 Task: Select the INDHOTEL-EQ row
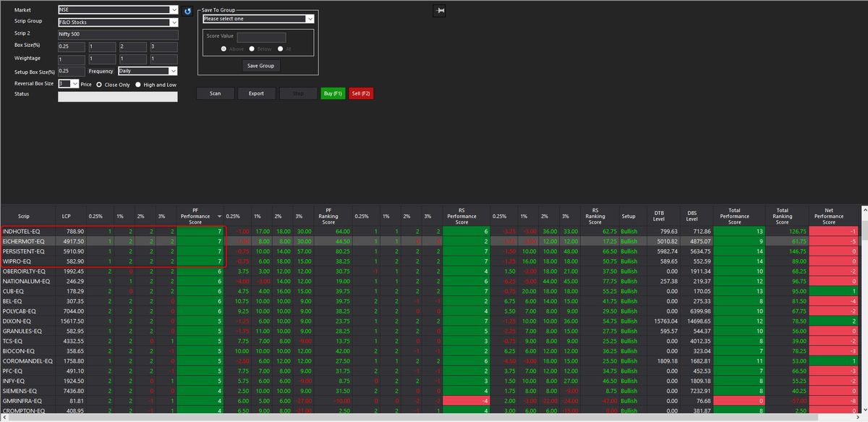point(430,231)
